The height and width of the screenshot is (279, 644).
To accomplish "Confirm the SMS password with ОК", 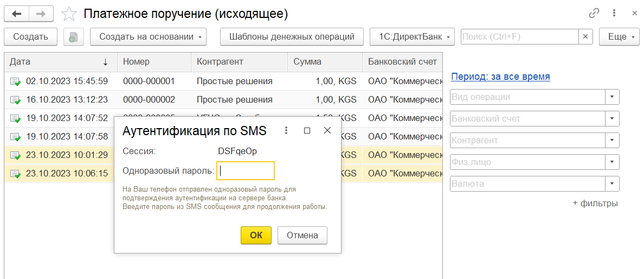I will coord(256,235).
